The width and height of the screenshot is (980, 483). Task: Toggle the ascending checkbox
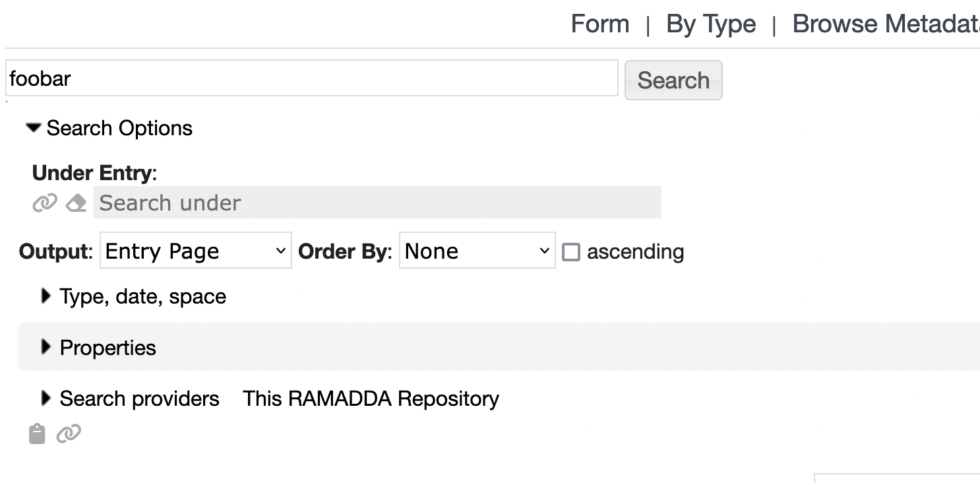[x=571, y=252]
